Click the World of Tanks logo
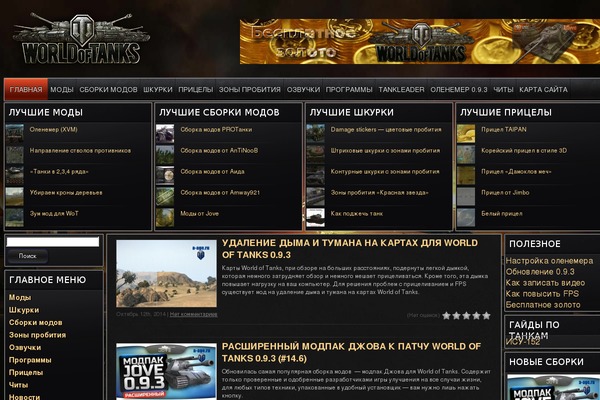This screenshot has width=600, height=400. (x=81, y=39)
